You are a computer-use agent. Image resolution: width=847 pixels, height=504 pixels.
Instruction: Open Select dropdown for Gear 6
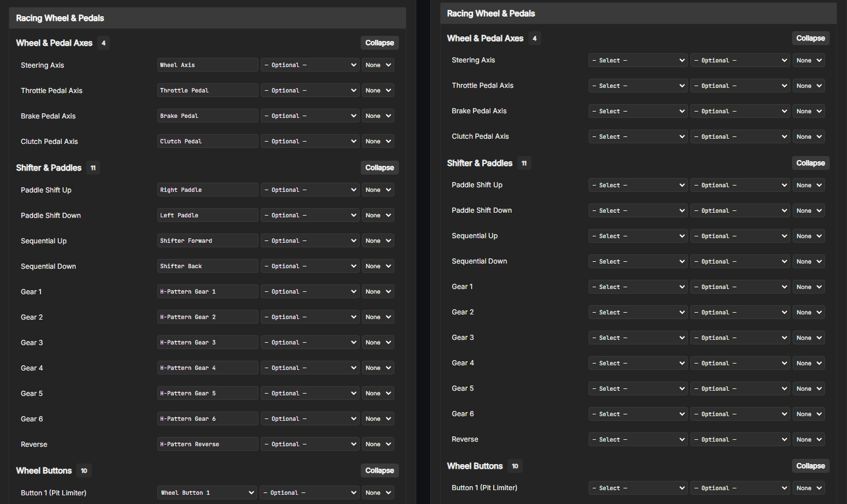(638, 414)
